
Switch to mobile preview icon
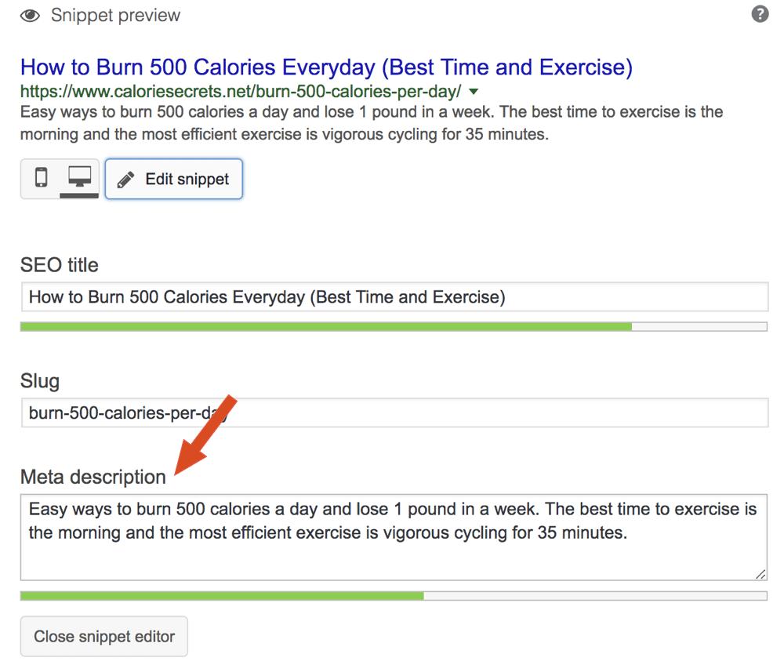[41, 178]
